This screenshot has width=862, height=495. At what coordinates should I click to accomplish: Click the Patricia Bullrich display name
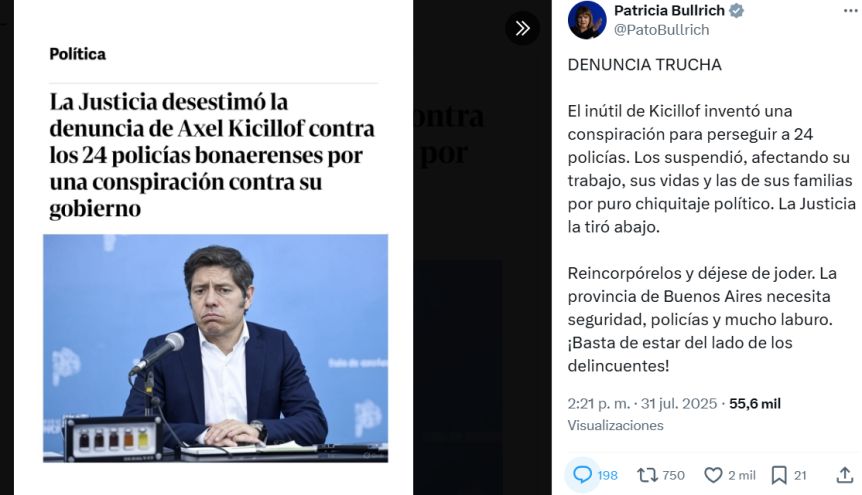click(669, 10)
